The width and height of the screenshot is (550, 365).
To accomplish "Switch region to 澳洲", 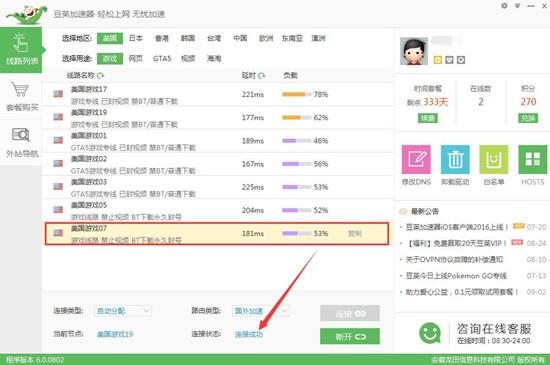I will pos(318,38).
